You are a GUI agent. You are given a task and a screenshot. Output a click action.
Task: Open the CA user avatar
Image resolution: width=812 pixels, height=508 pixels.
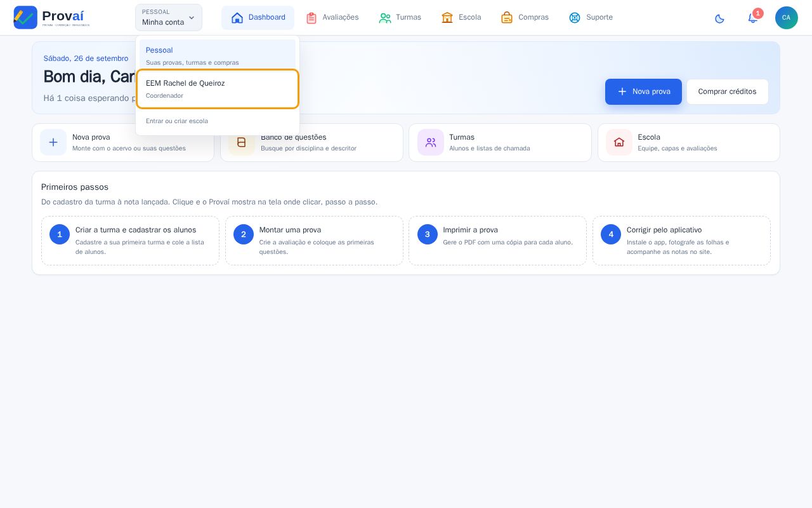tap(787, 18)
